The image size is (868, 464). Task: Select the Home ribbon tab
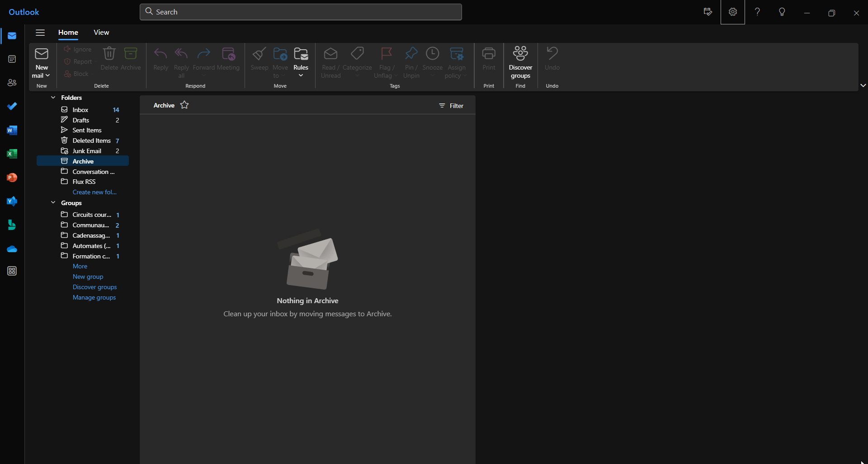pos(68,33)
